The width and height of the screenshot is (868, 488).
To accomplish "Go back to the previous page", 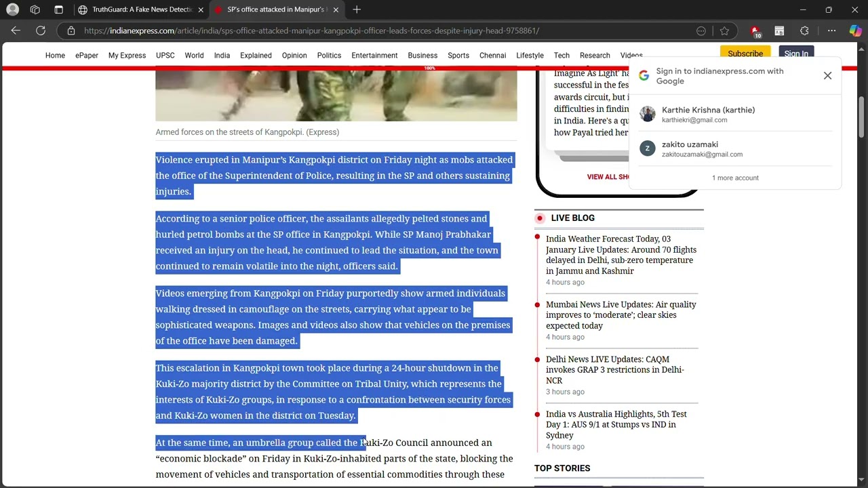I will pyautogui.click(x=16, y=30).
